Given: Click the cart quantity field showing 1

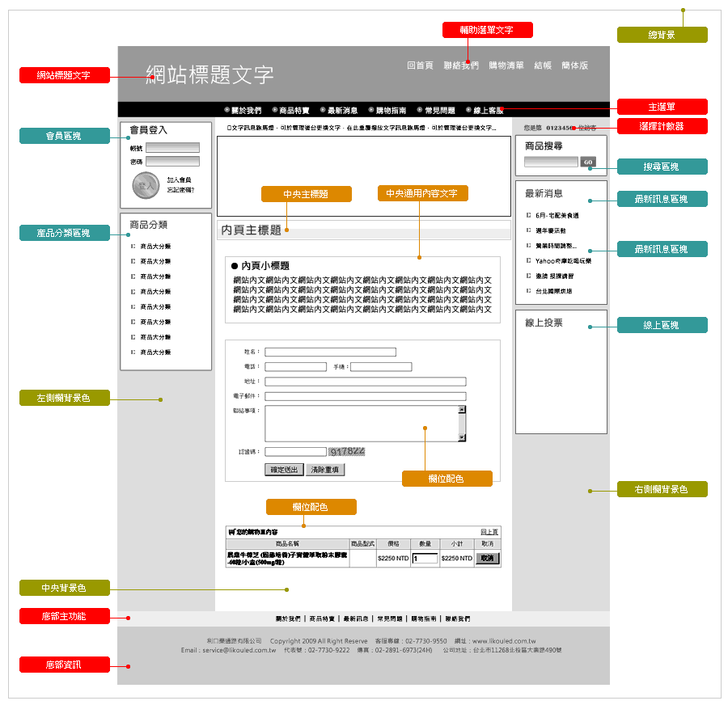Looking at the screenshot, I should 425,558.
